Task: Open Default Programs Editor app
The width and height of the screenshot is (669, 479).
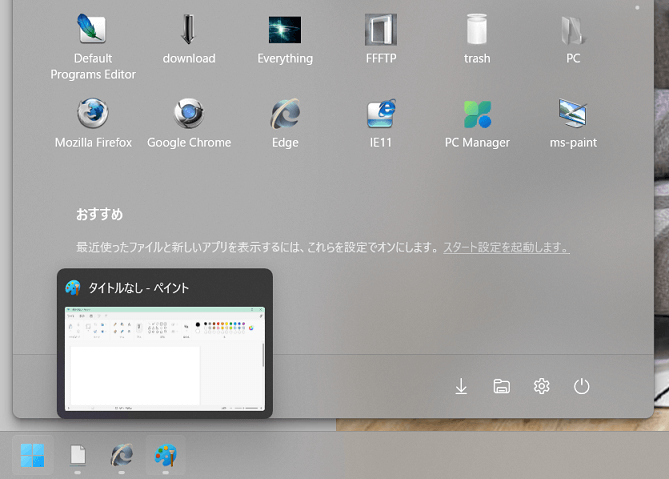Action: click(x=93, y=46)
